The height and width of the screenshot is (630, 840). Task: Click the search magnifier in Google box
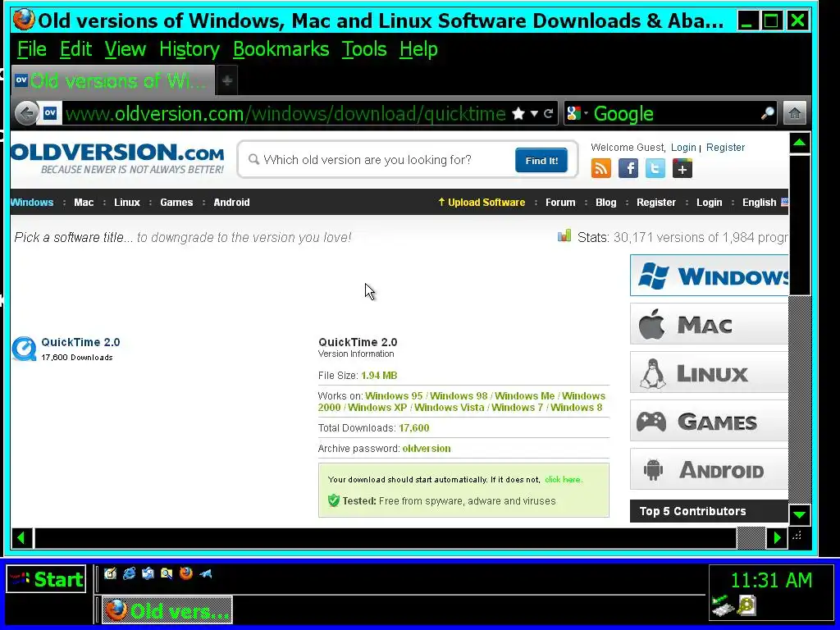768,113
